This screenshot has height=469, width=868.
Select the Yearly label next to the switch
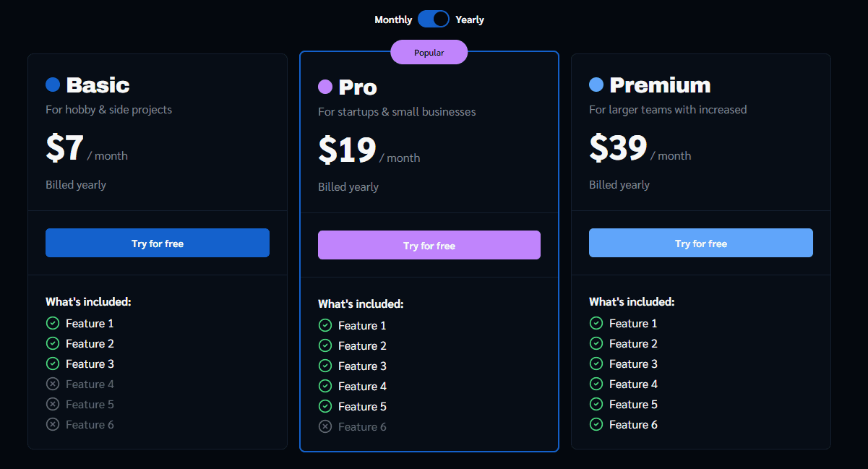[x=470, y=20]
